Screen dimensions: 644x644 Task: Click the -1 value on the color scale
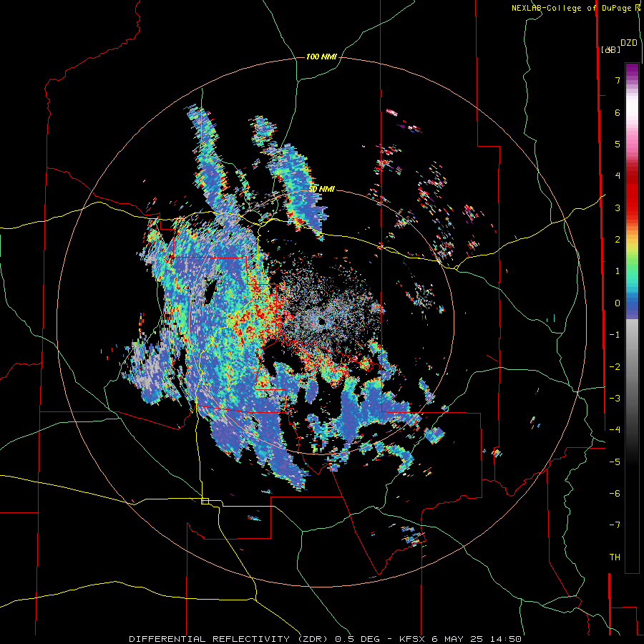click(x=615, y=335)
